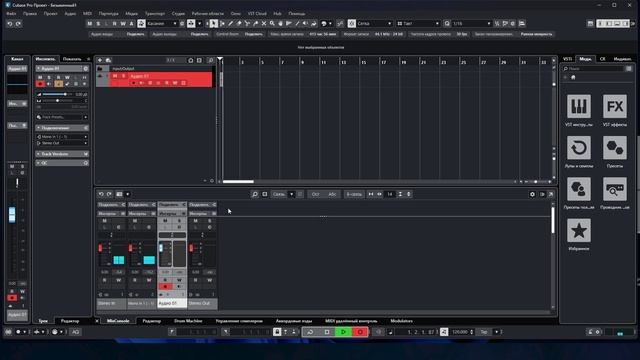Select the Line tool

(297, 24)
